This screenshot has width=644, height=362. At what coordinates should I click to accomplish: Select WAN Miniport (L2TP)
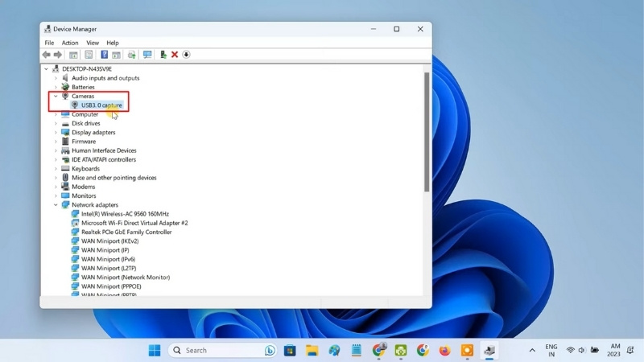[x=109, y=268]
